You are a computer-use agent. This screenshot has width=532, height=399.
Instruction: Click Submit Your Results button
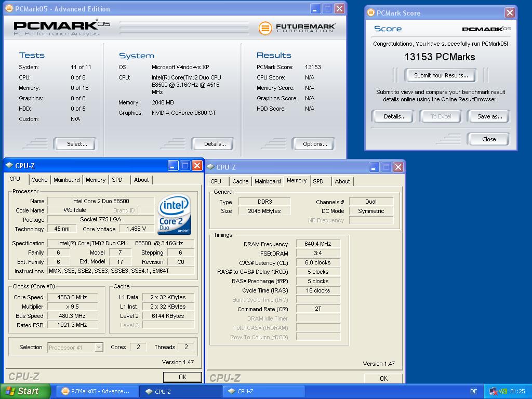click(x=440, y=75)
